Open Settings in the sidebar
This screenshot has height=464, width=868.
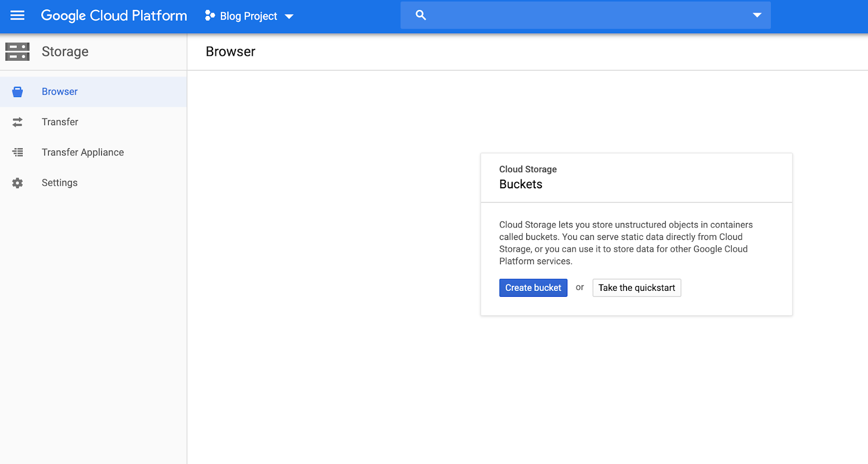point(93,183)
